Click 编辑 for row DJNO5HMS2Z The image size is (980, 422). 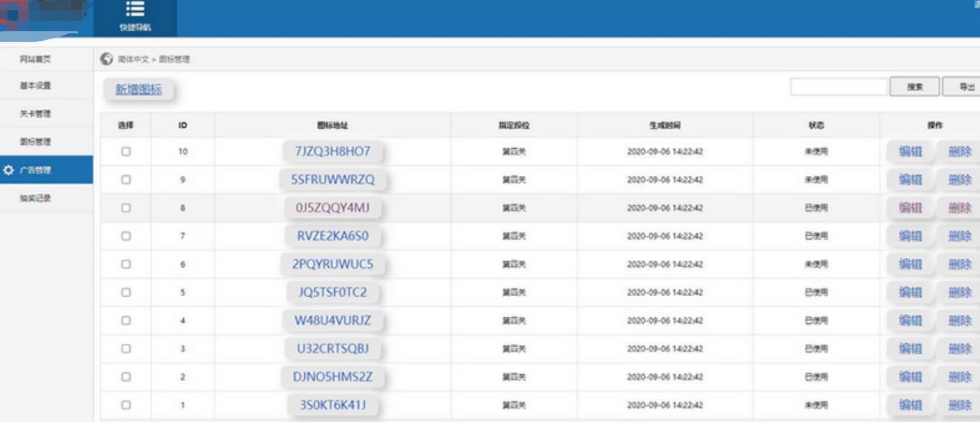pyautogui.click(x=910, y=377)
